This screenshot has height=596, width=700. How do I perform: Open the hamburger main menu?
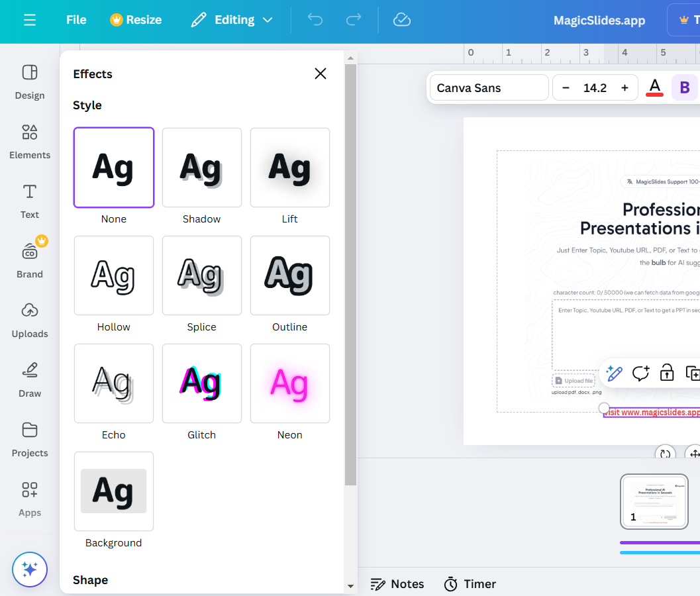tap(29, 20)
